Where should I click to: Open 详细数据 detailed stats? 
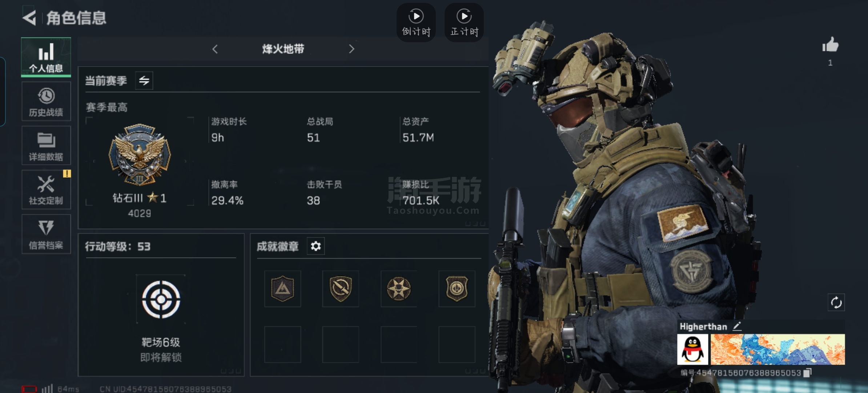pos(46,146)
